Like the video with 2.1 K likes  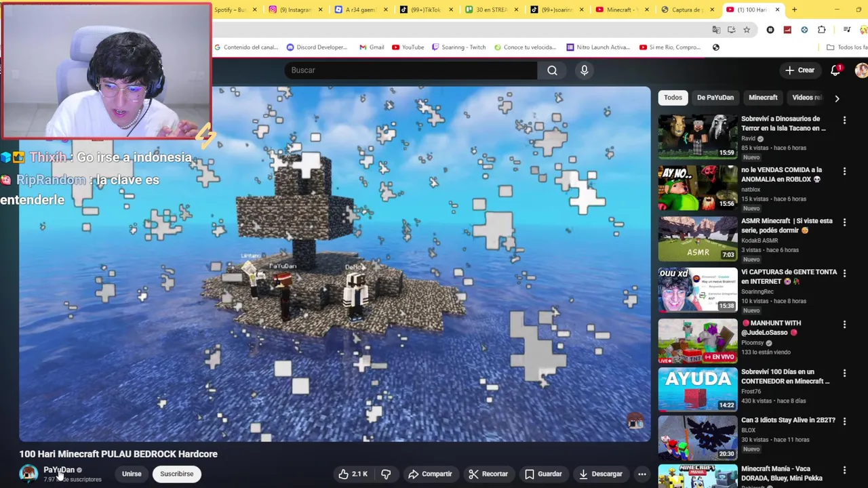(x=353, y=474)
